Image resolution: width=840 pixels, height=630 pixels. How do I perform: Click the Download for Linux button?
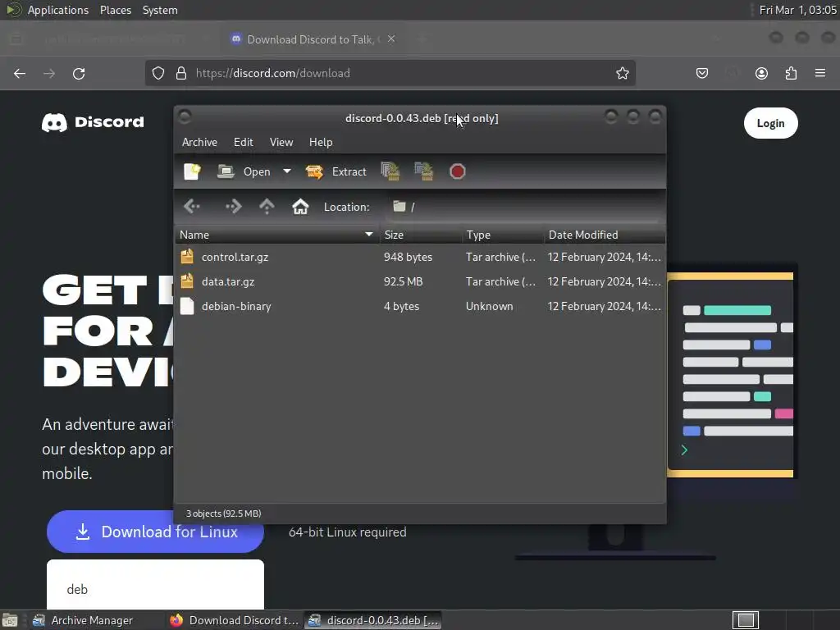point(155,532)
